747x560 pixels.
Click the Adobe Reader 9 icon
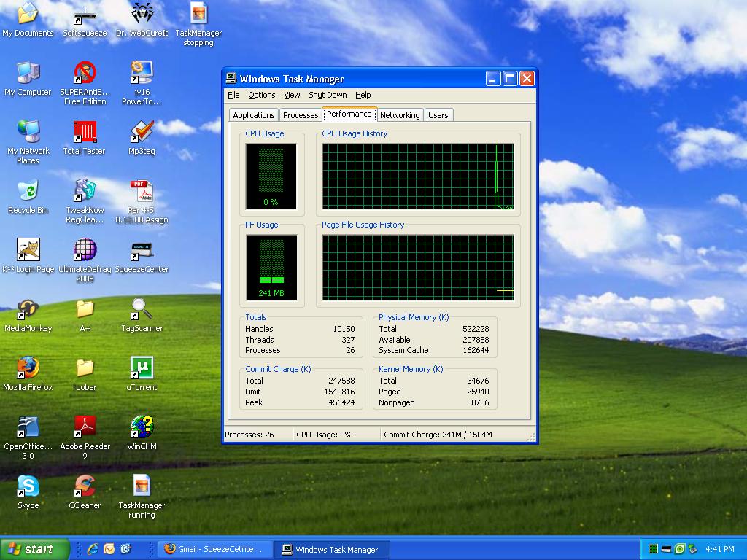85,427
